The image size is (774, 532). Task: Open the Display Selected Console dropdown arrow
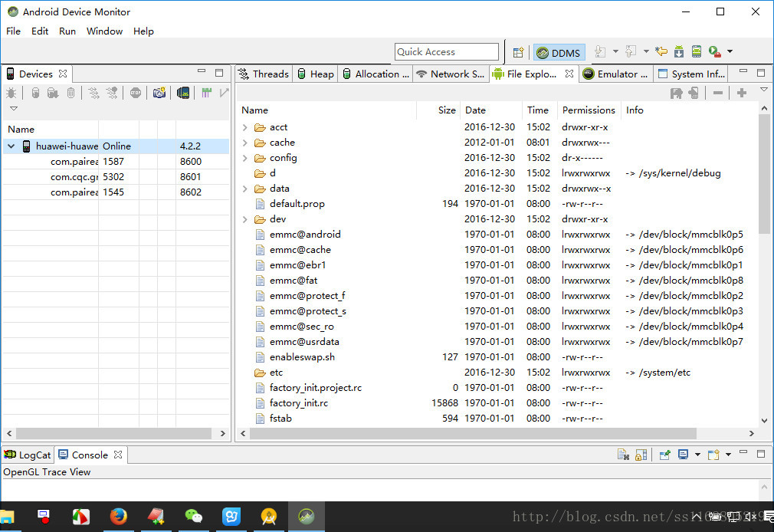tap(697, 455)
